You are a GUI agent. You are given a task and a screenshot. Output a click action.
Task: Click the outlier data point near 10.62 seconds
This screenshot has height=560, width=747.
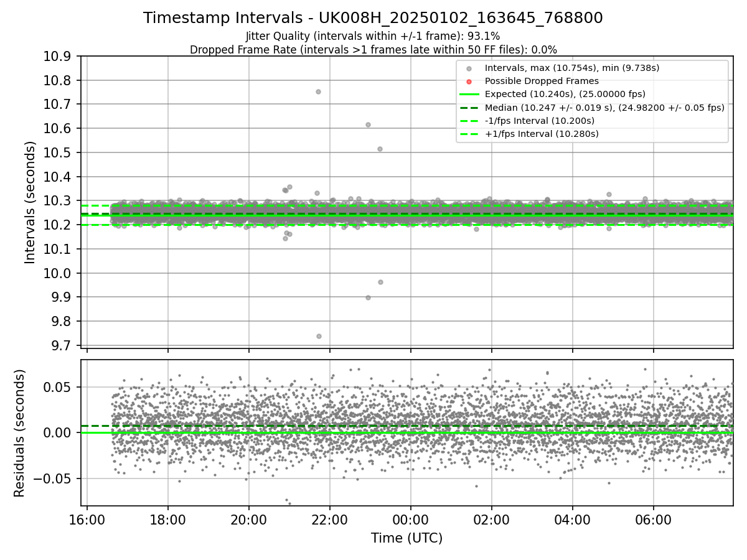click(x=368, y=124)
